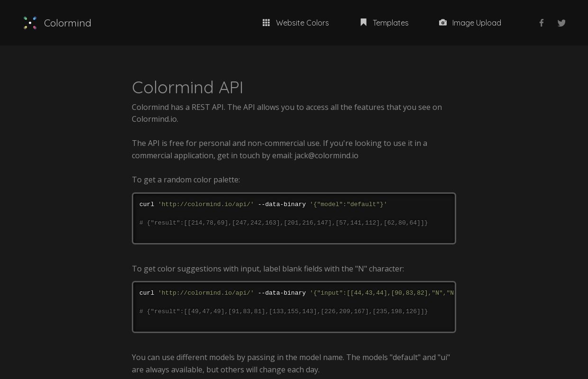The image size is (588, 379).
Task: Select the result line starting with [49,47,49]
Action: point(284,311)
